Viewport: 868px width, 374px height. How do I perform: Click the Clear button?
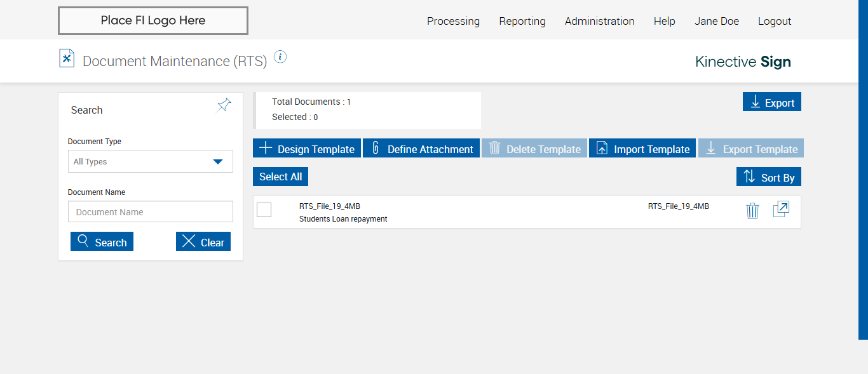[203, 242]
